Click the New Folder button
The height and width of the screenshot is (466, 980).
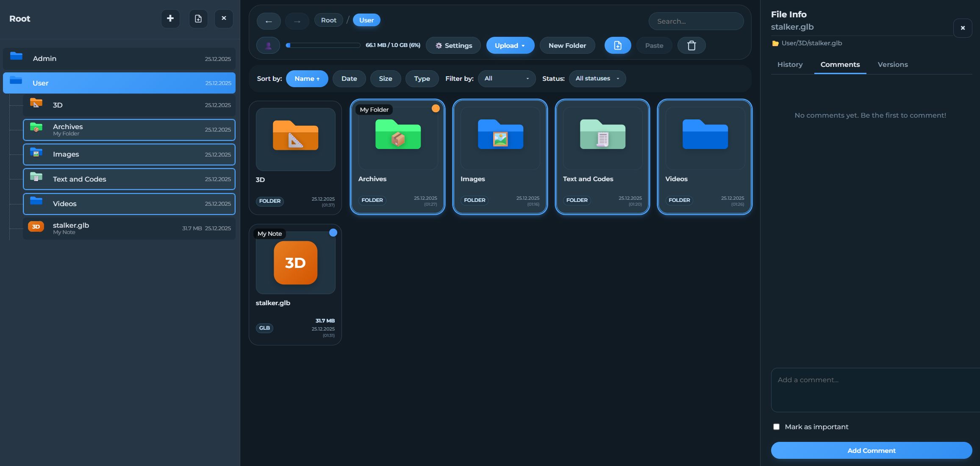click(x=567, y=45)
